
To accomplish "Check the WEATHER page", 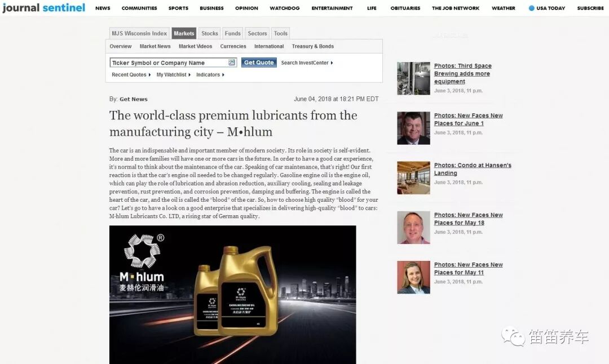I will point(504,8).
